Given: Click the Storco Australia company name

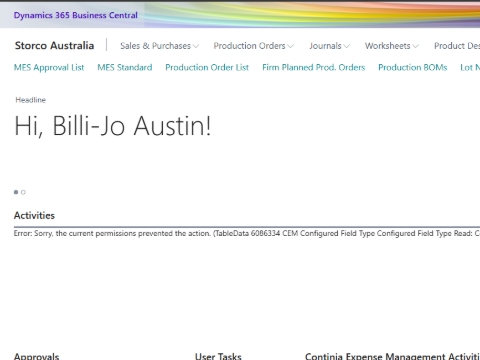Looking at the screenshot, I should coord(54,45).
